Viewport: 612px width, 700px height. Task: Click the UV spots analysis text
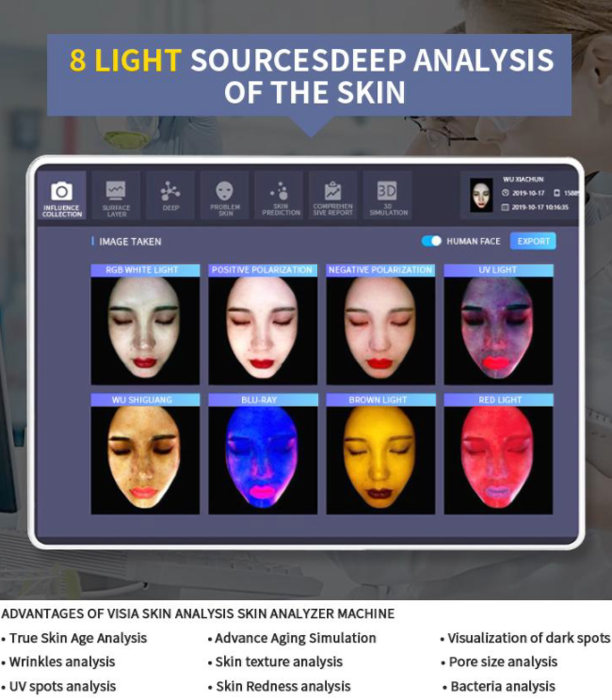point(62,686)
